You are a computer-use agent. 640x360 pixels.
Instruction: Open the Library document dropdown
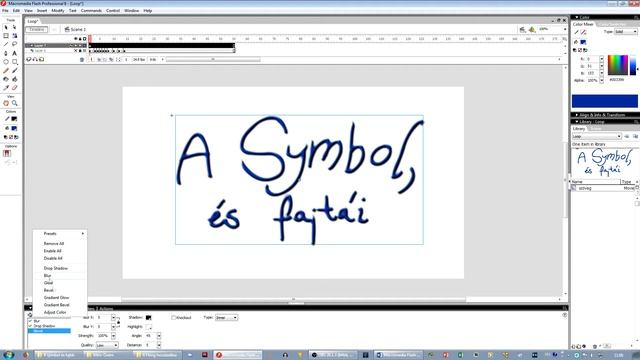coord(596,136)
